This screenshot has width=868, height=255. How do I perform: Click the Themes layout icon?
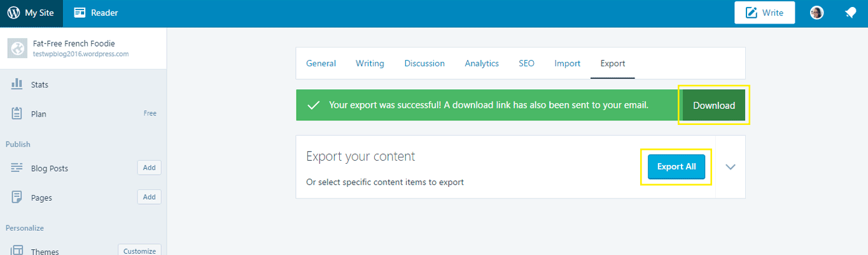(x=17, y=251)
